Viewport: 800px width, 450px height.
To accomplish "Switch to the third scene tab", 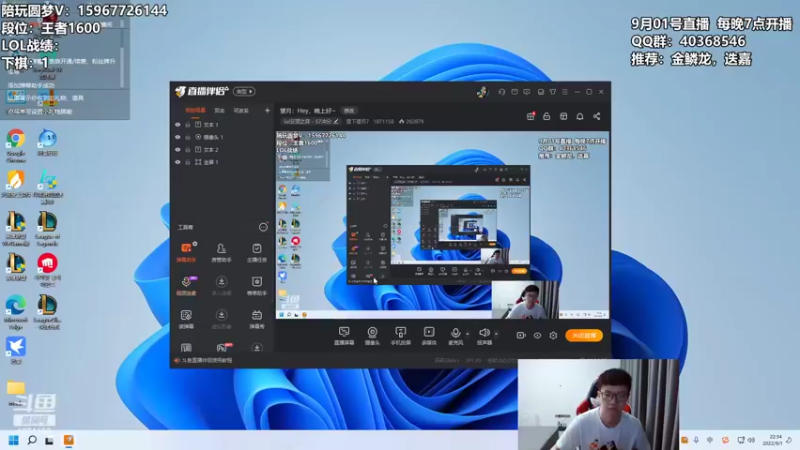I will tap(241, 110).
